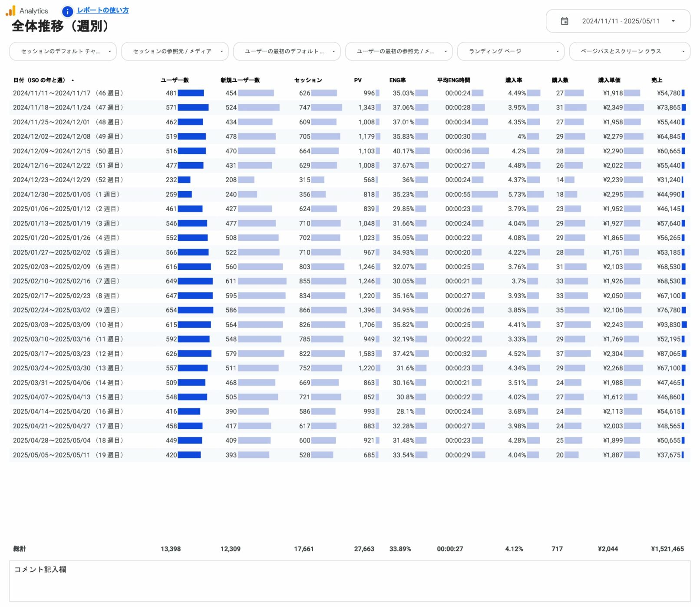
Task: Expand the セッションの参照元 / メディア filter
Action: (175, 51)
